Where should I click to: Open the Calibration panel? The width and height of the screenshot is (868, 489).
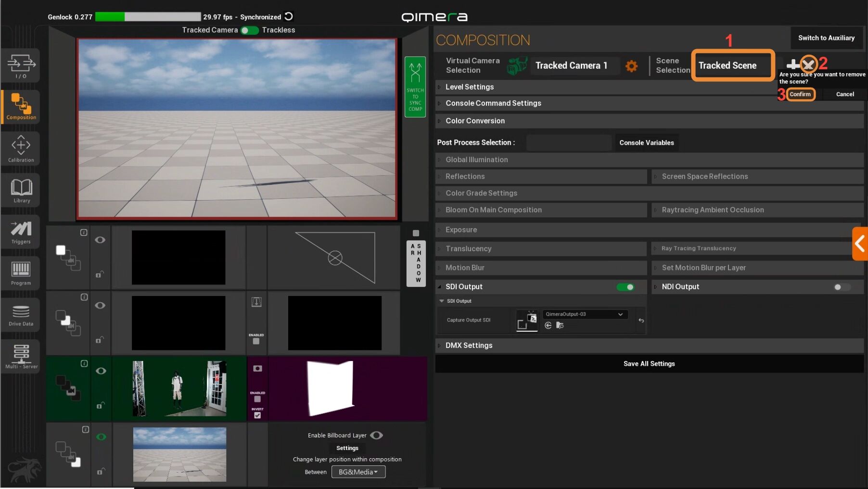click(x=21, y=148)
